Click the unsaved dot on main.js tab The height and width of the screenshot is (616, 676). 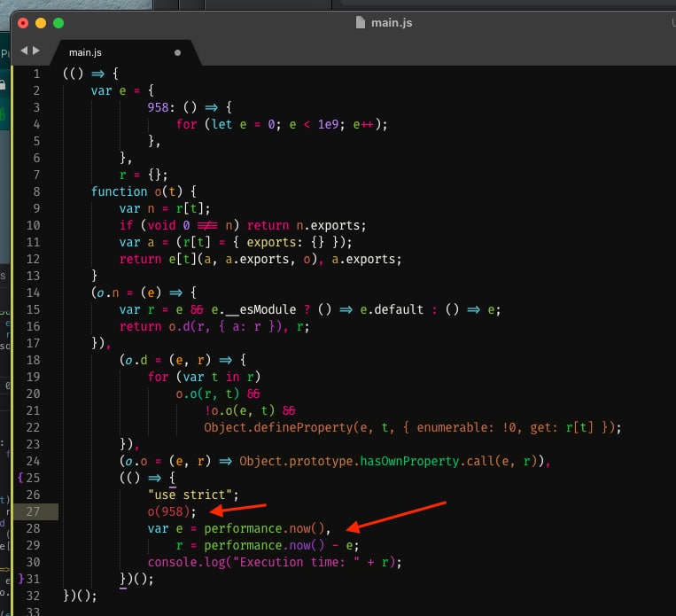tap(177, 53)
